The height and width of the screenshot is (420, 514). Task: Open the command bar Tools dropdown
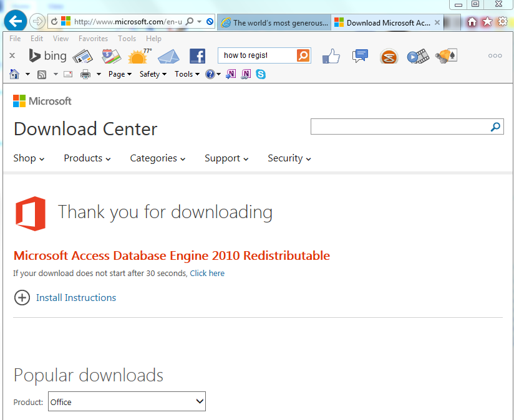(187, 74)
